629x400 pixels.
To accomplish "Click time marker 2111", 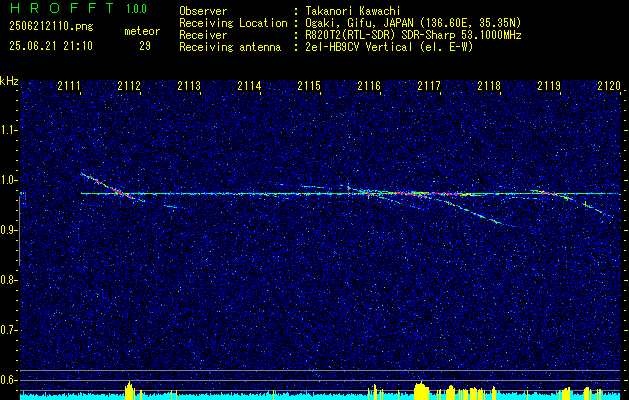I will click(69, 86).
